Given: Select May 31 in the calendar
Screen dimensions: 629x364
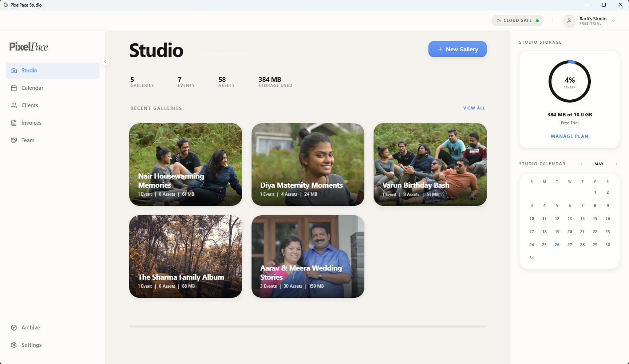Looking at the screenshot, I should (x=532, y=258).
